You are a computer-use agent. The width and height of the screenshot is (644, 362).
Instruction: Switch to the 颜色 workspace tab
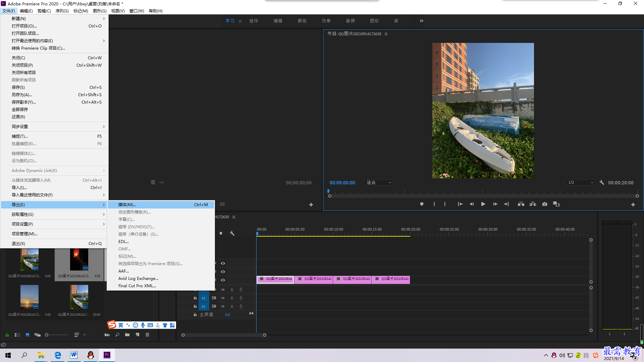coord(302,21)
